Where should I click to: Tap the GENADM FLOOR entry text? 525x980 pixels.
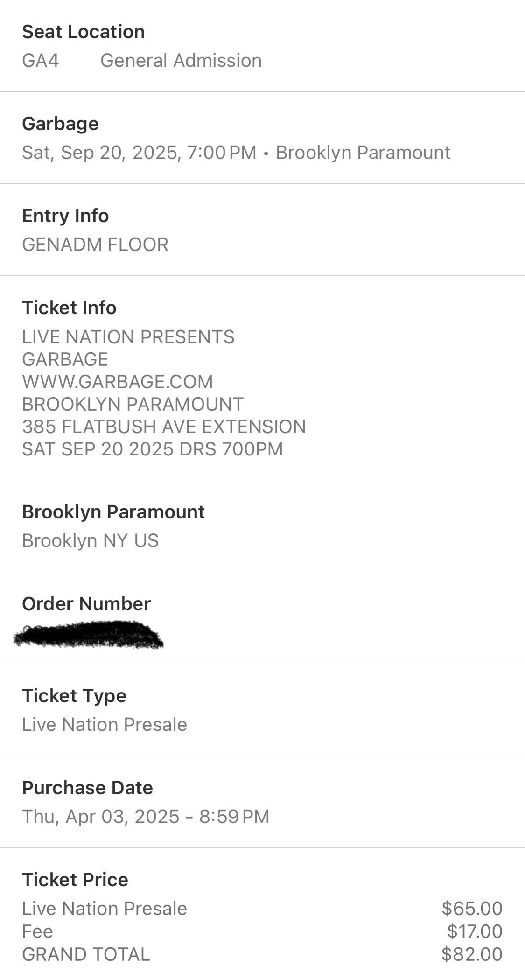95,245
